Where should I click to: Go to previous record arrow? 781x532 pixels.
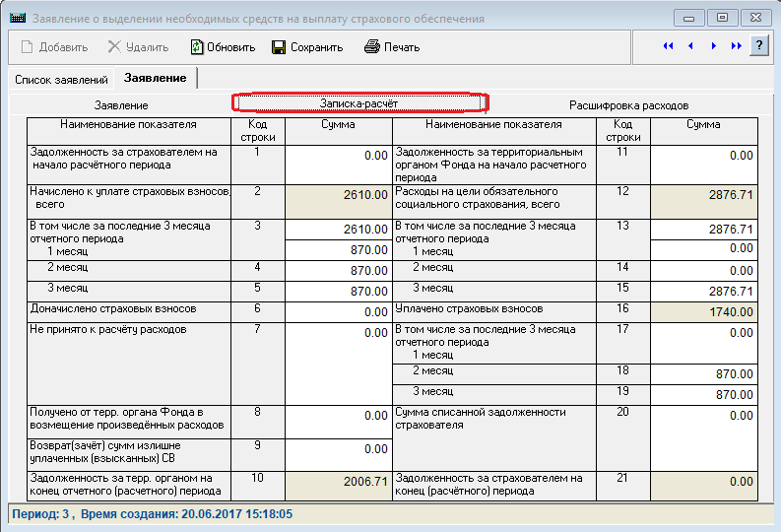(x=690, y=46)
